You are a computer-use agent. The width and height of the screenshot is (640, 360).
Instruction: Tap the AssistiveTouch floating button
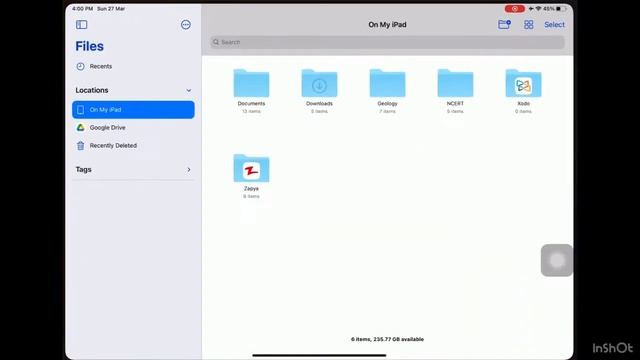(557, 260)
